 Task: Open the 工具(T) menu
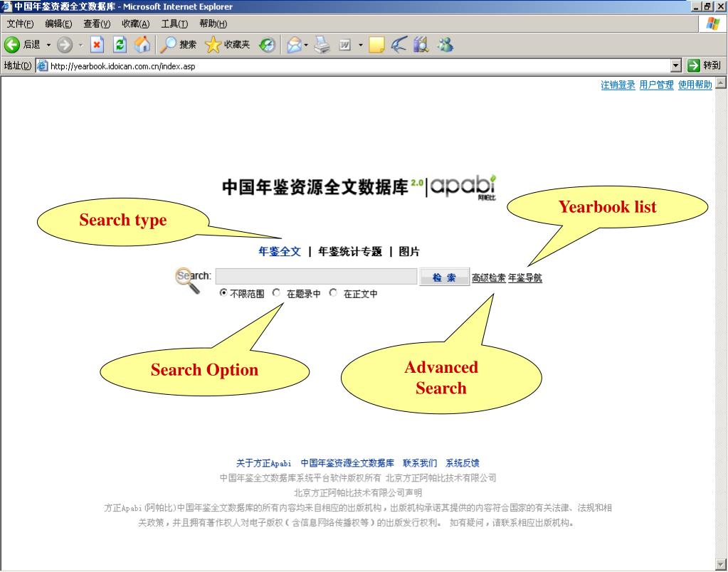(174, 23)
